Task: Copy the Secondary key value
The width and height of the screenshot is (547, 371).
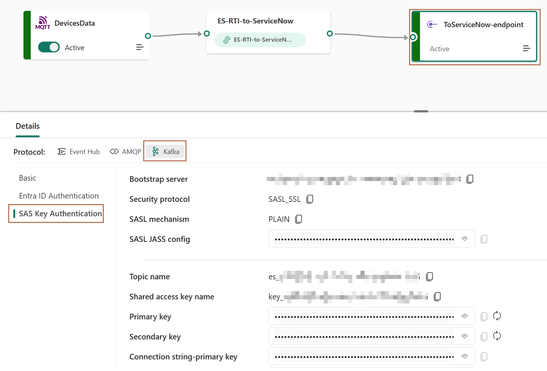Action: (x=484, y=336)
